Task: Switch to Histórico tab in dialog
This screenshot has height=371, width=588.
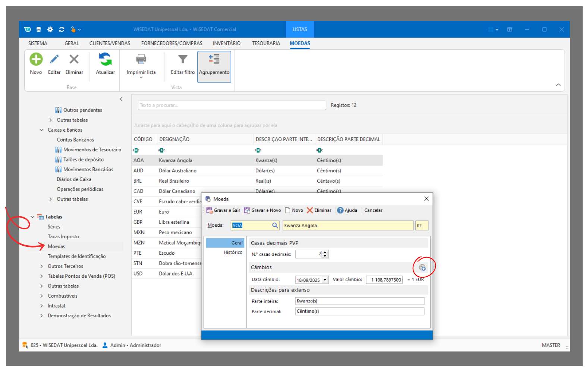Action: click(x=233, y=252)
